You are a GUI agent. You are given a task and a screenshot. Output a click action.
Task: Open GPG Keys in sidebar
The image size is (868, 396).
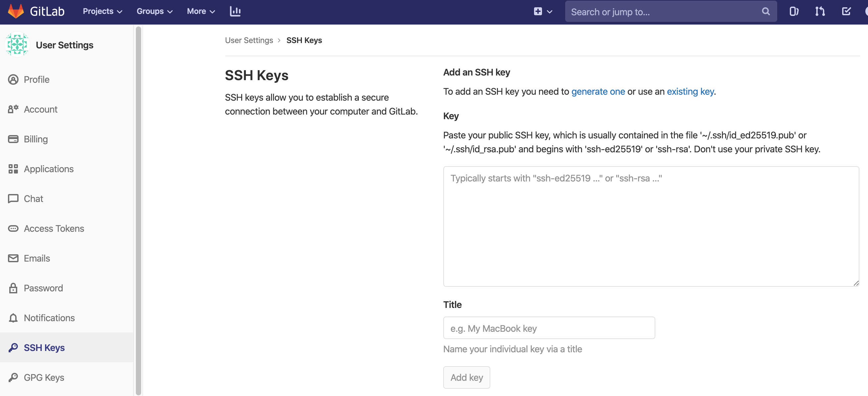[44, 377]
